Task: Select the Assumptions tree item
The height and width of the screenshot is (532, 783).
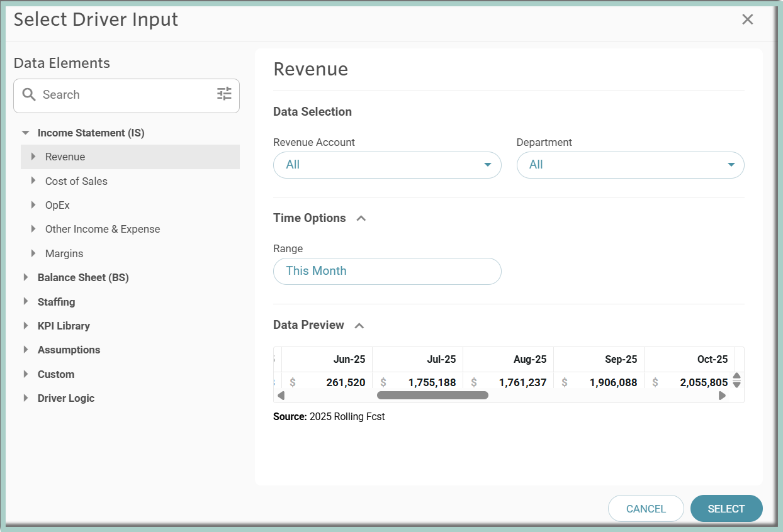Action: [69, 350]
